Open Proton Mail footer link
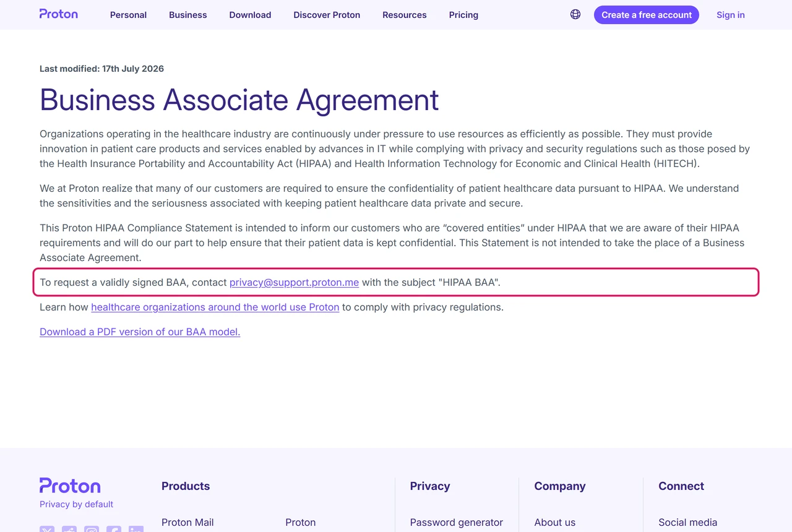792x532 pixels. (x=187, y=522)
